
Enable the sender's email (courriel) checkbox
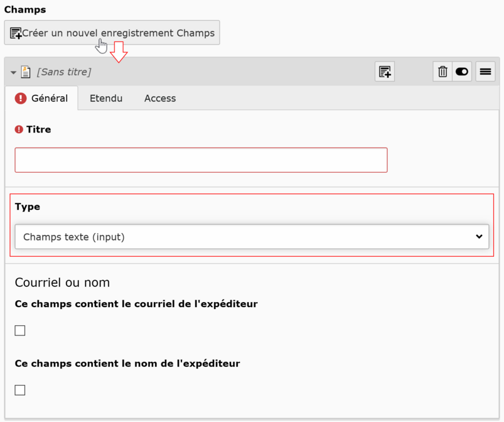(x=20, y=330)
